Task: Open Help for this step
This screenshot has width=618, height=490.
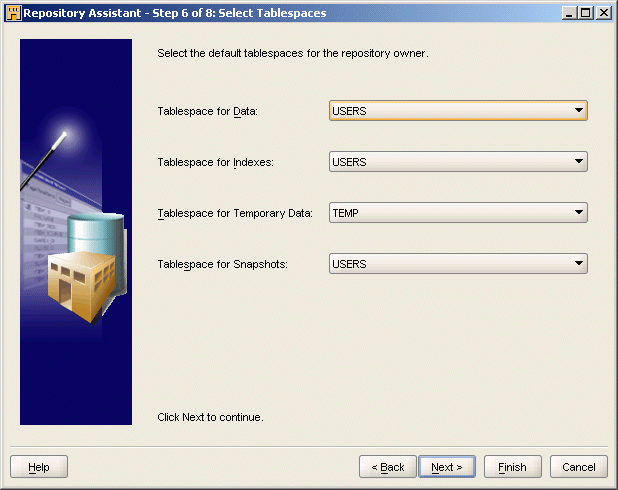Action: [x=39, y=467]
